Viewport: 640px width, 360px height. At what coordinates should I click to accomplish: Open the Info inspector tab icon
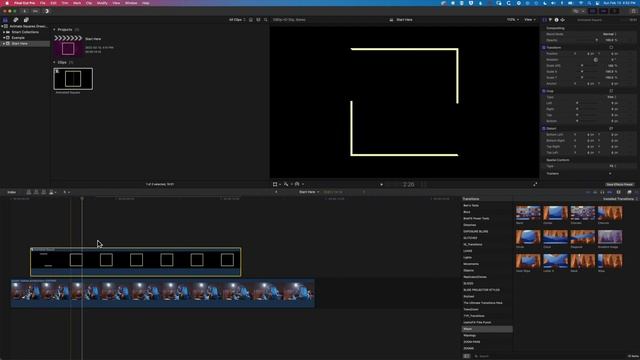[556, 20]
